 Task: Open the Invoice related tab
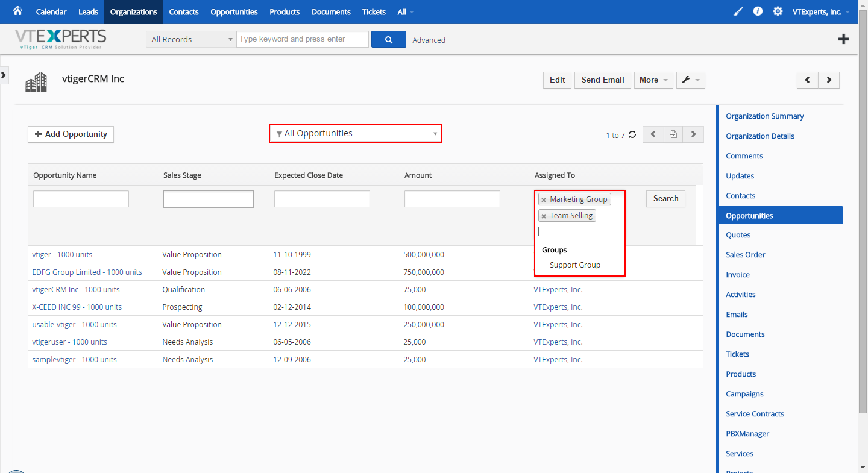[738, 275]
